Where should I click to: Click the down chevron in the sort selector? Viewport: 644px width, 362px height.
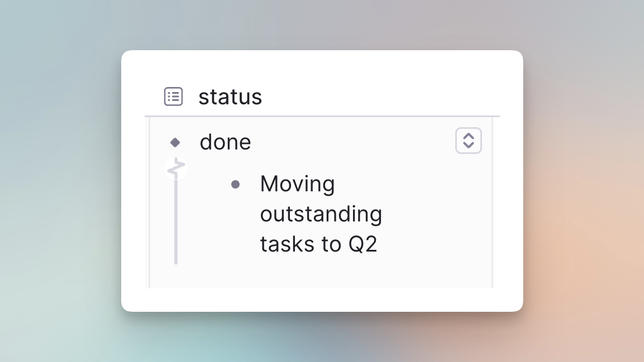[469, 146]
